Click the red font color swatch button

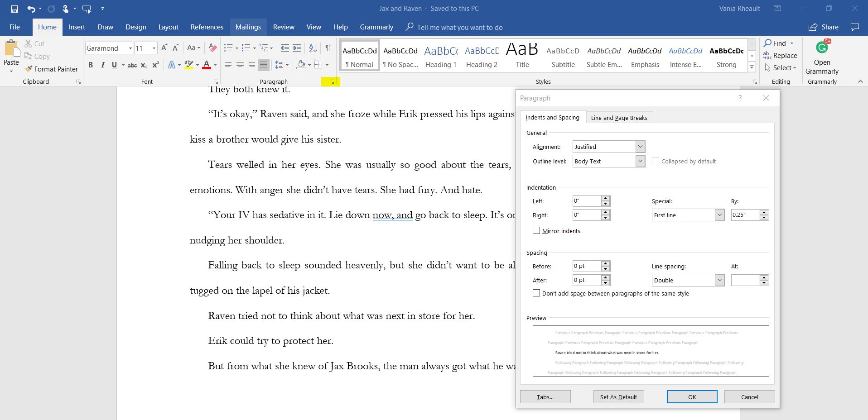207,65
